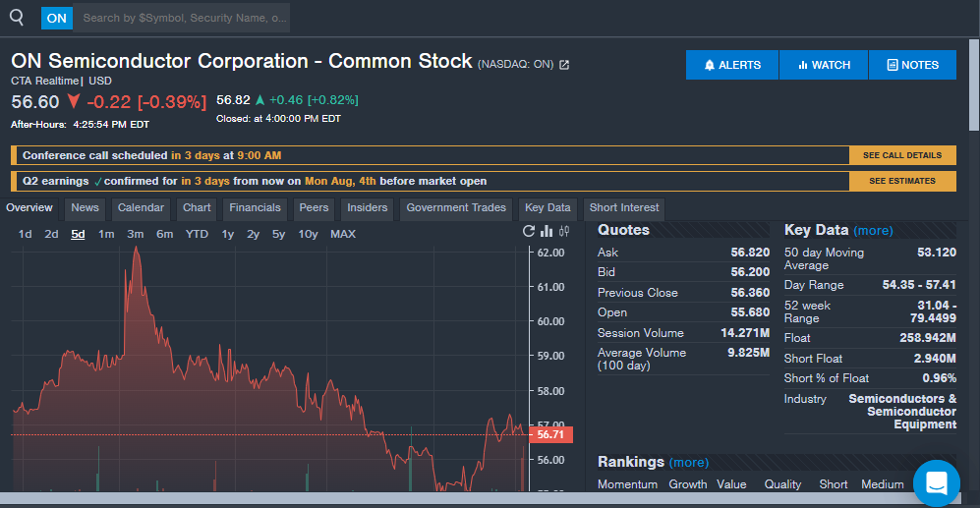Image resolution: width=980 pixels, height=508 pixels.
Task: Set chart range to 1m
Action: 106,234
